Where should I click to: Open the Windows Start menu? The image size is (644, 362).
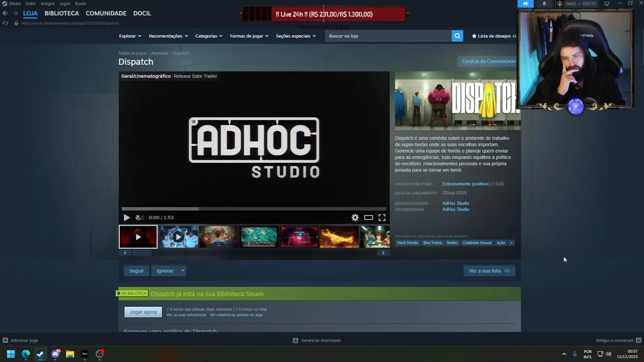11,354
